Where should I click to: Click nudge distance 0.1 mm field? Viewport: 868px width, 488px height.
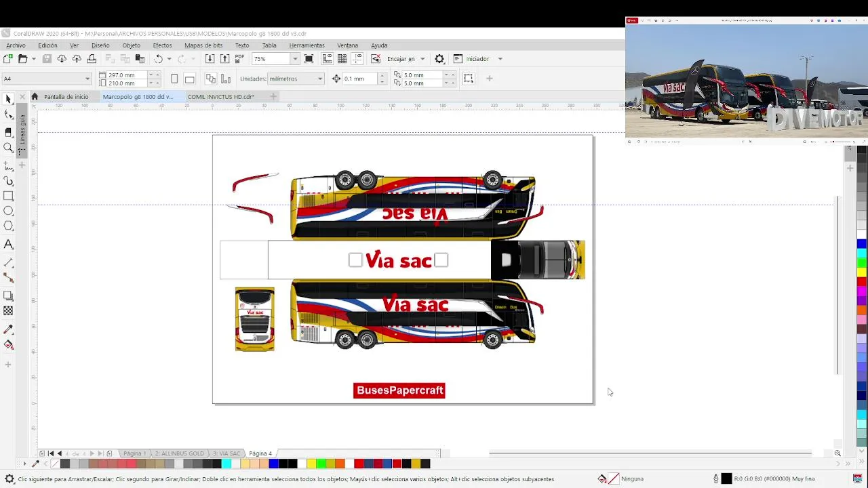359,79
